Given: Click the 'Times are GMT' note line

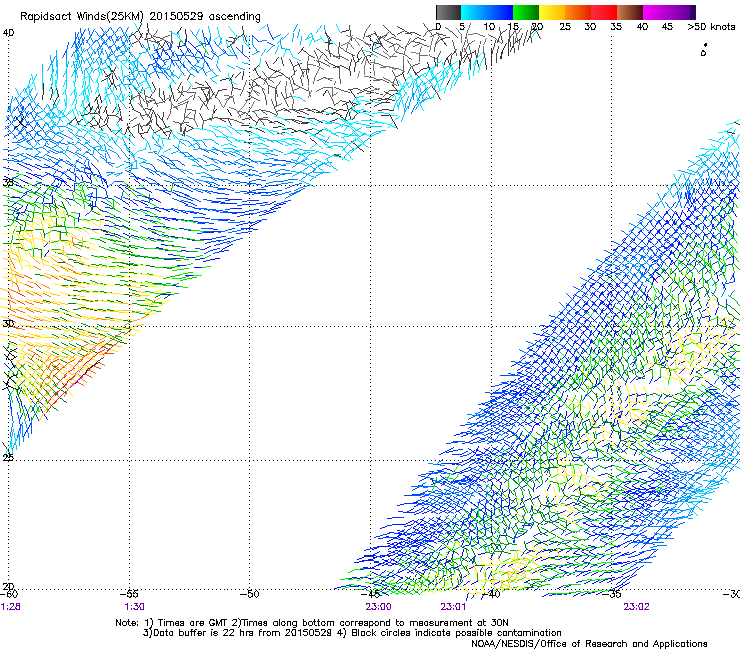Looking at the screenshot, I should pos(312,623).
